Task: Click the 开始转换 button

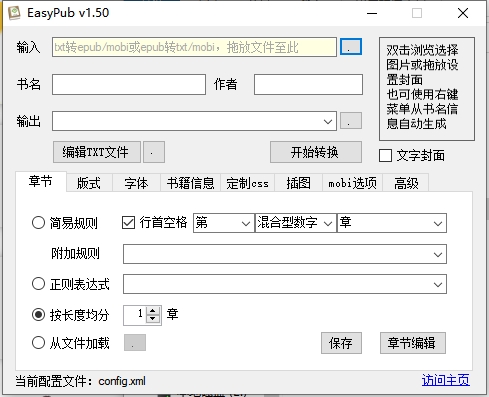Action: [x=316, y=152]
